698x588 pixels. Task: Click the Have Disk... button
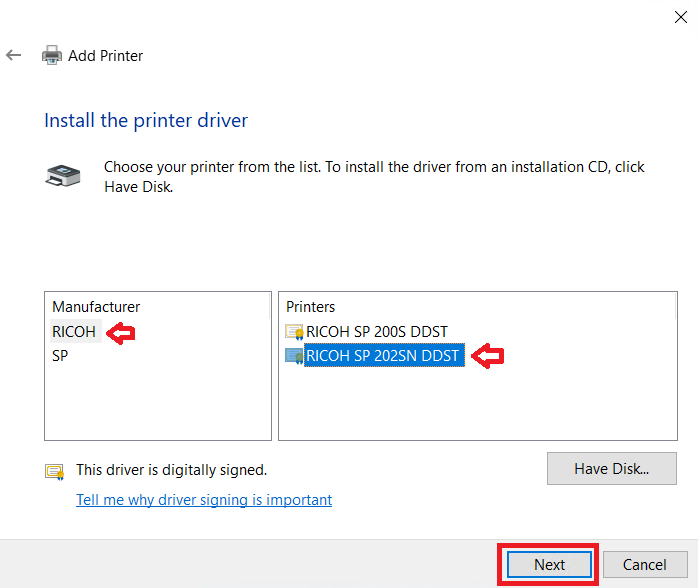tap(612, 469)
